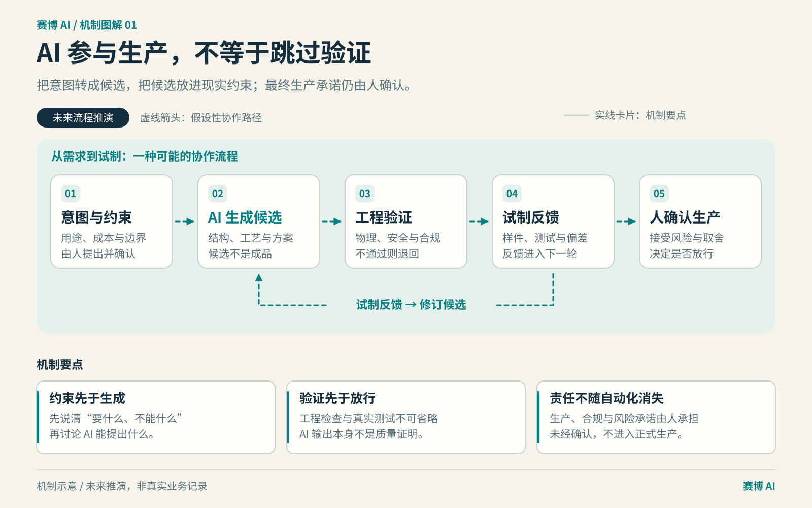Click the legend text "实线卡片：机制要点"
This screenshot has width=812, height=508.
[x=640, y=115]
